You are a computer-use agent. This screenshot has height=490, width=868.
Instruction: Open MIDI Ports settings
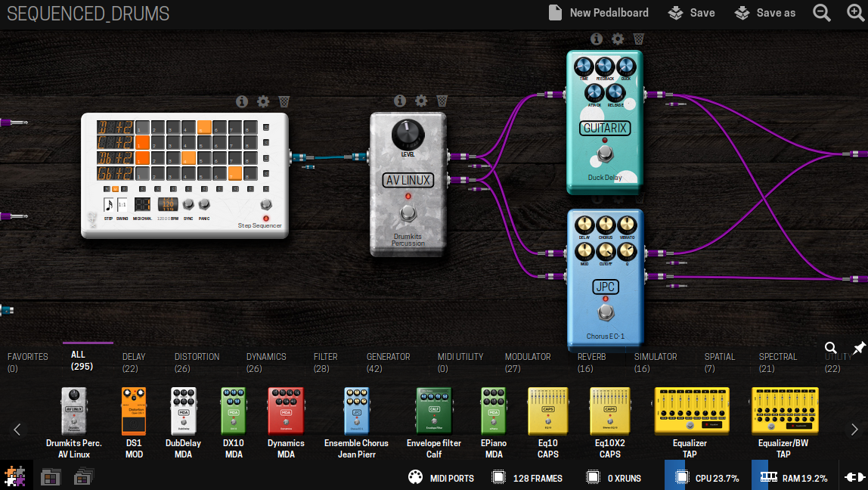click(442, 477)
